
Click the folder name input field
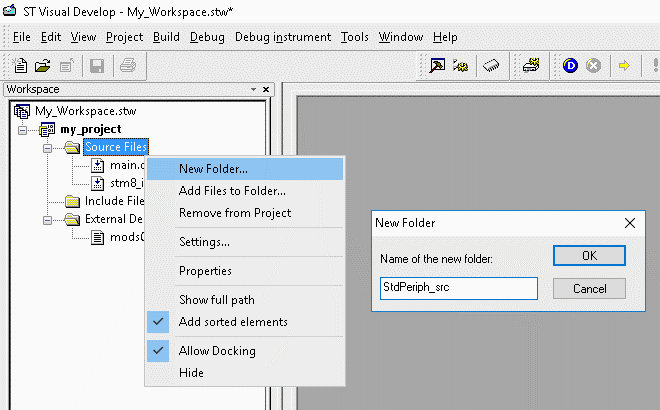(459, 288)
